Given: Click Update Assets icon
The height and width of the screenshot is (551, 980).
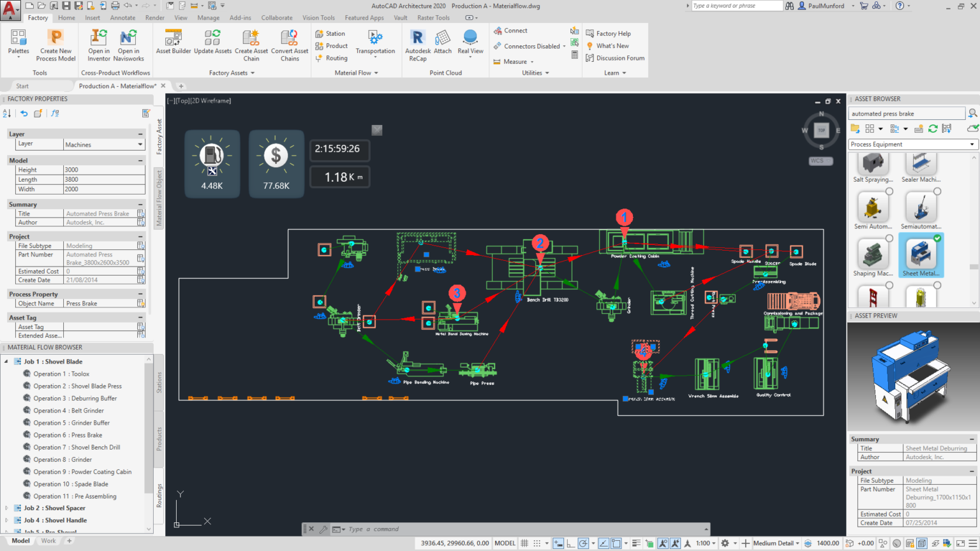Looking at the screenshot, I should [212, 38].
